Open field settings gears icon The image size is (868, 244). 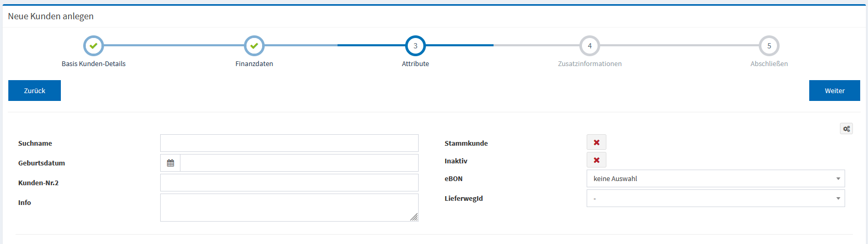click(x=846, y=129)
